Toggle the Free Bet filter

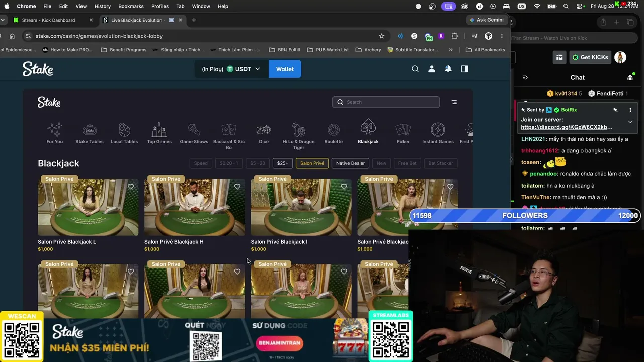point(408,163)
